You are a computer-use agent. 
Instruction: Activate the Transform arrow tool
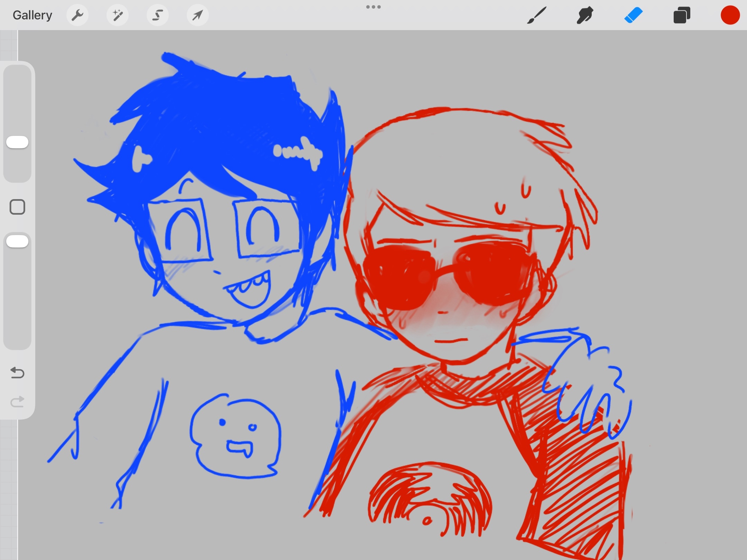click(197, 15)
